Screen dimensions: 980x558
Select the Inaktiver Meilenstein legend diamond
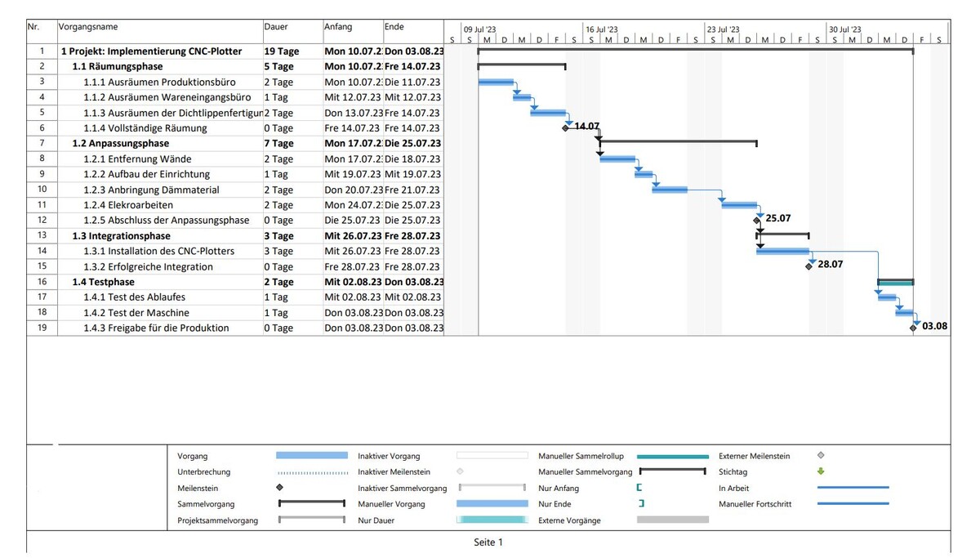coord(460,471)
